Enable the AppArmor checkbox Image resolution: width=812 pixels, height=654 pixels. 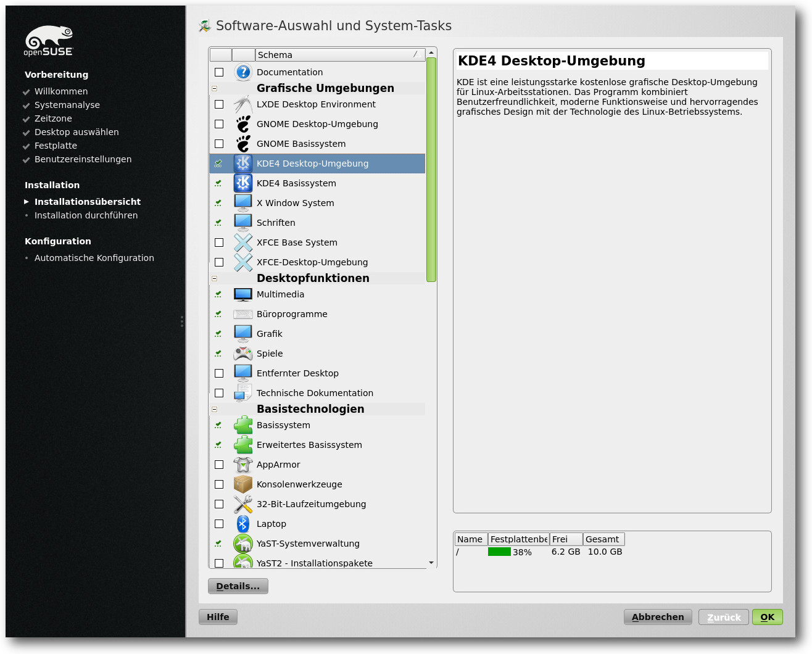click(x=219, y=465)
